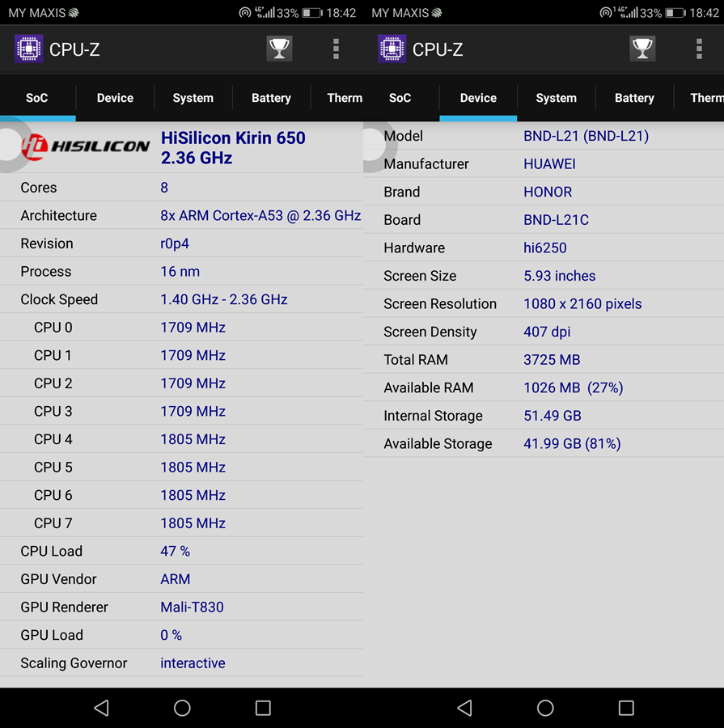Viewport: 724px width, 728px height.
Task: Switch to Battery tab in left screen
Action: (271, 98)
